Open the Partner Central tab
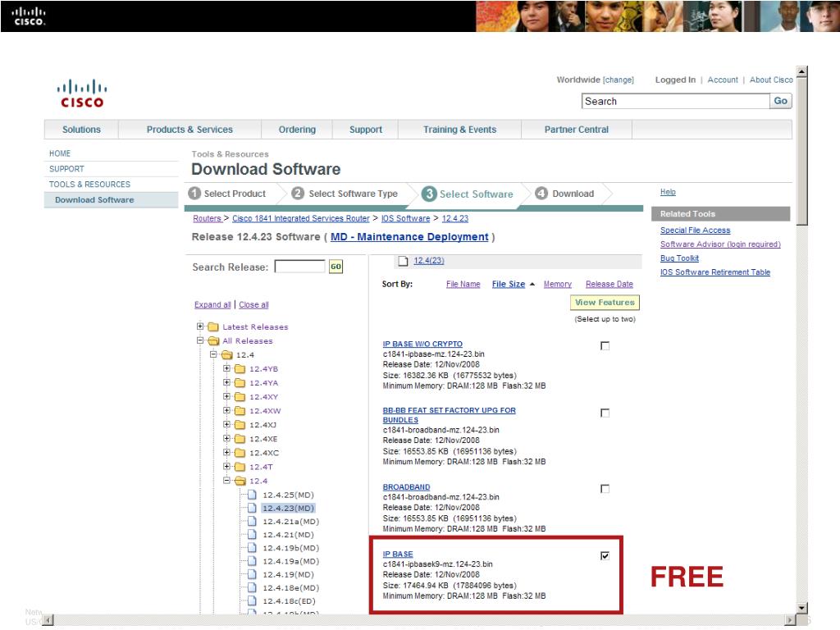Image resolution: width=840 pixels, height=630 pixels. 577,130
